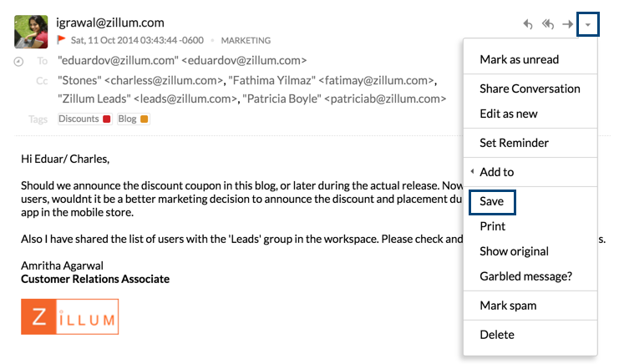
Task: Click Garbled message? menu item
Action: [525, 276]
